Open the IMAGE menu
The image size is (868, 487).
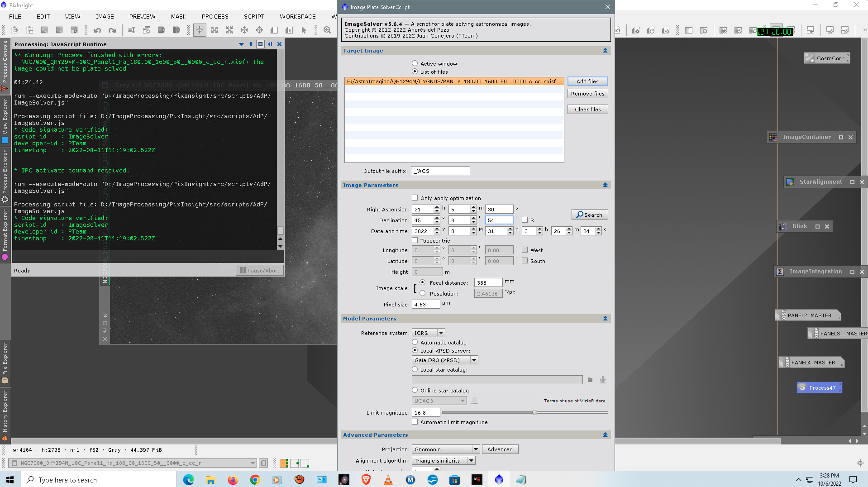point(105,16)
